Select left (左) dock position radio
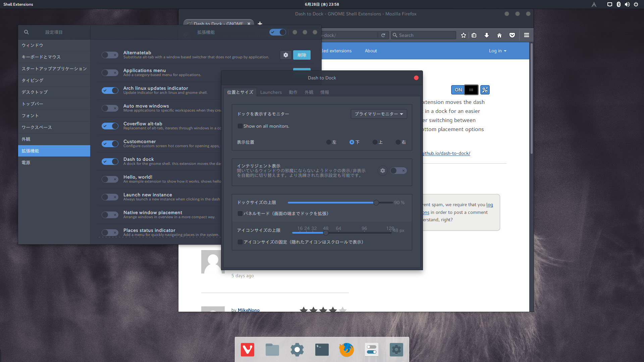This screenshot has height=362, width=644. click(329, 142)
